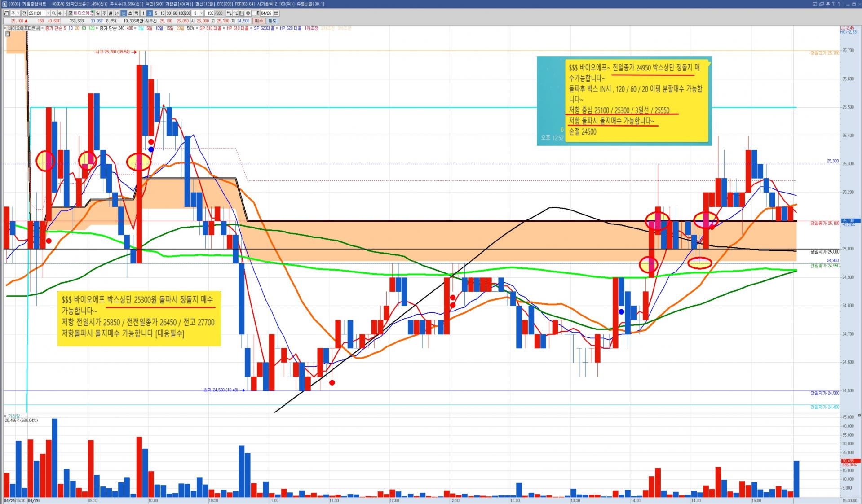Choose the 15-minute interval button
862x504 pixels.
pos(162,13)
